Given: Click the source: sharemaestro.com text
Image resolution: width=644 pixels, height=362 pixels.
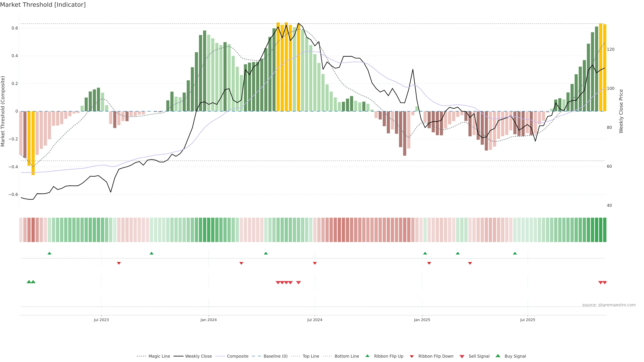Looking at the screenshot, I should [609, 305].
